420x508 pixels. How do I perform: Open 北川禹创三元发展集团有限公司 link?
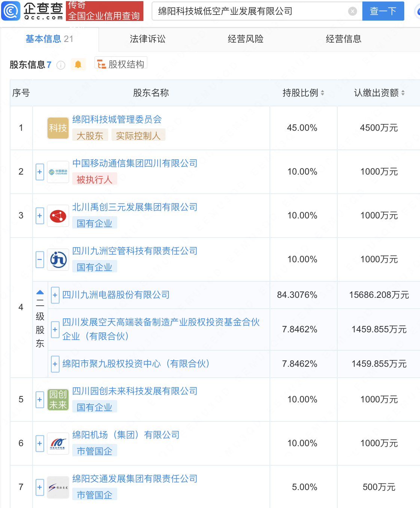135,207
